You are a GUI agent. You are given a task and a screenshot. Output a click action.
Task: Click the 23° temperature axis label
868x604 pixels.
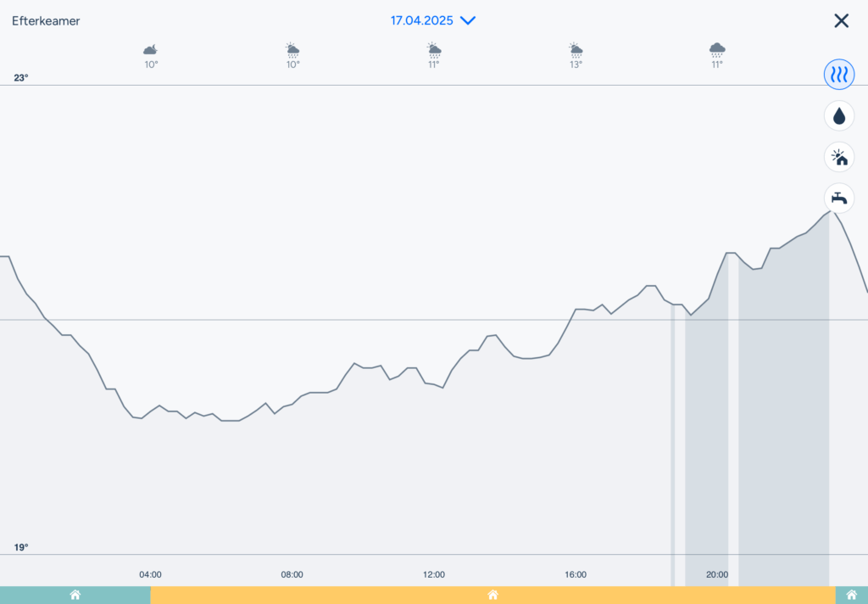click(21, 77)
